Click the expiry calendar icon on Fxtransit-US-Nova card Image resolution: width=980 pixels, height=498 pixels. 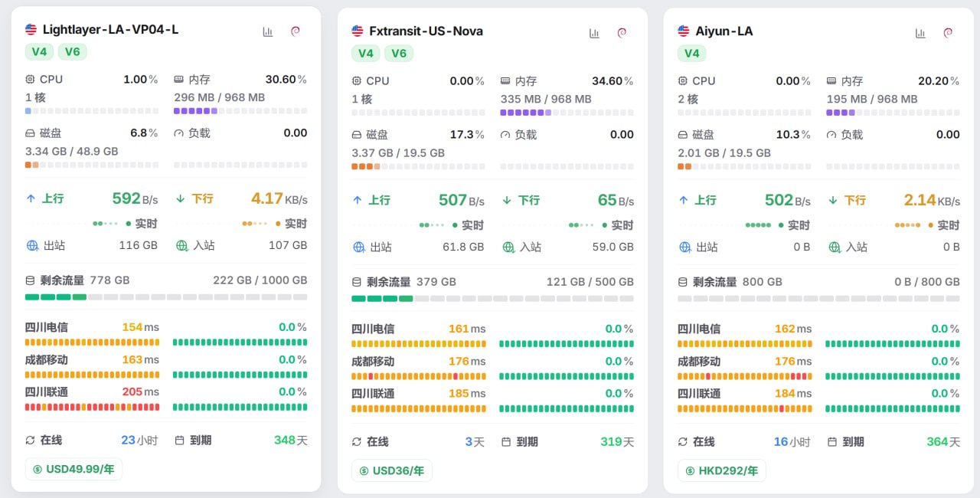pos(506,441)
